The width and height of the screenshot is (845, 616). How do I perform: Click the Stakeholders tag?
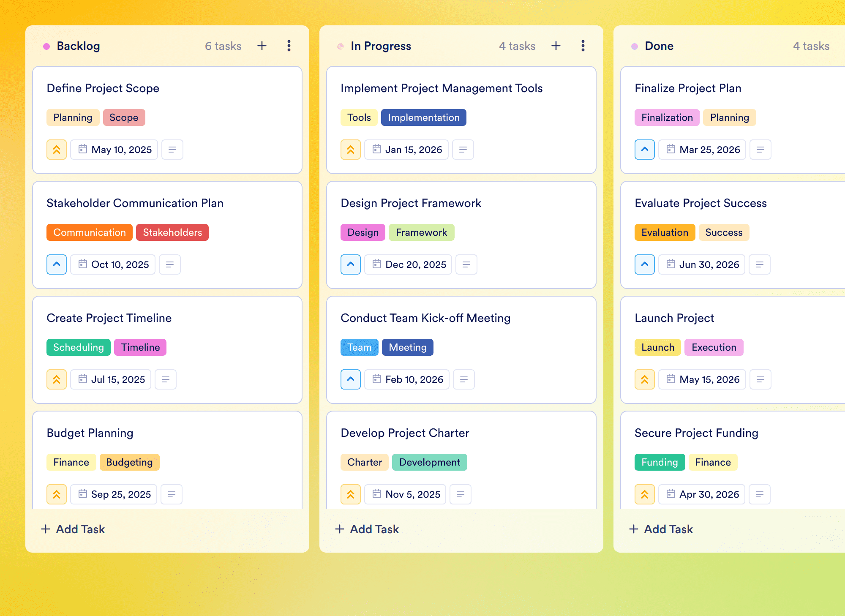click(172, 232)
